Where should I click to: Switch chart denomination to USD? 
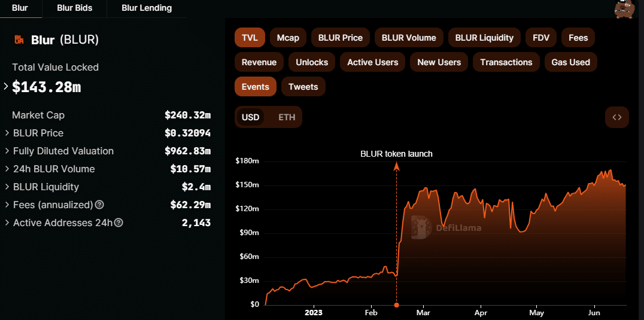[x=251, y=117]
